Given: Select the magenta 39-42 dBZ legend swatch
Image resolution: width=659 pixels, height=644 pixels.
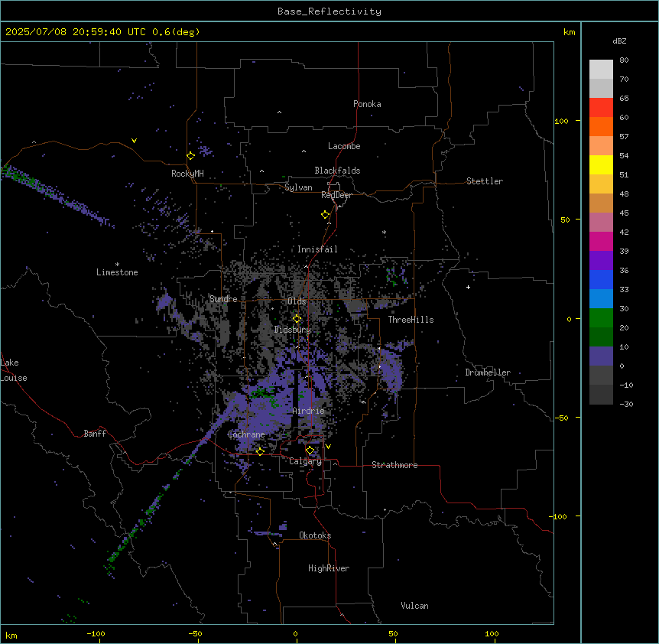Looking at the screenshot, I should 601,242.
